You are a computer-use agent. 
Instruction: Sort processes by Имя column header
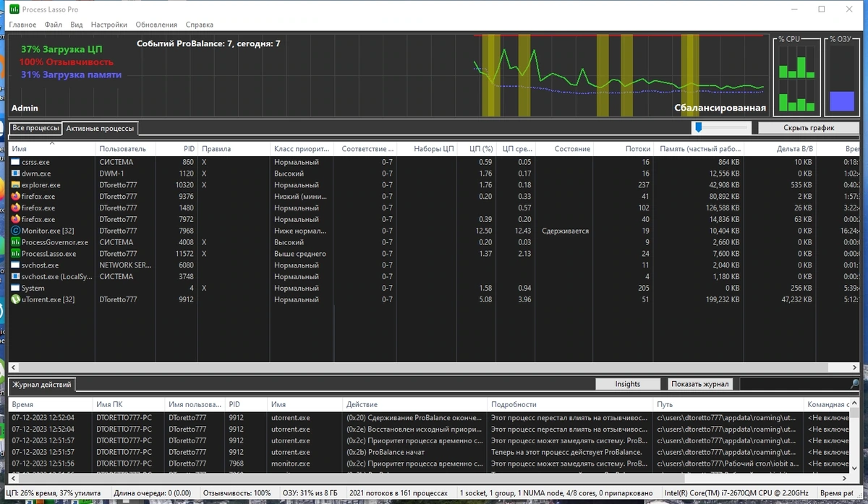(51, 149)
